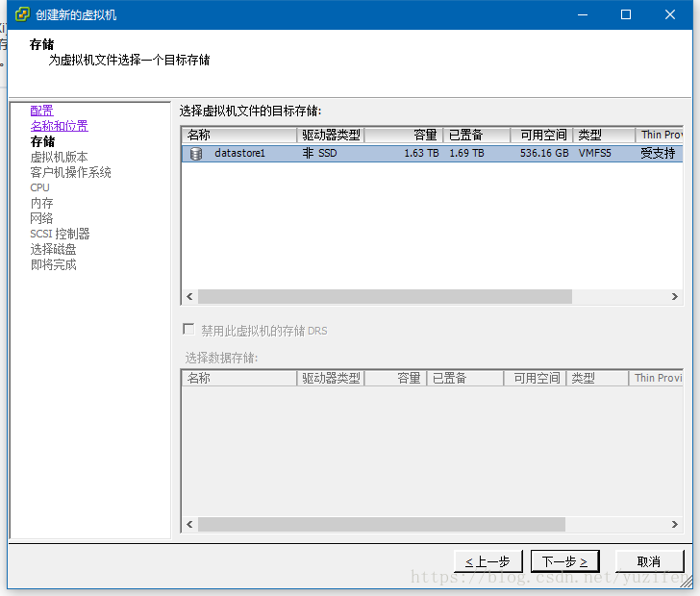This screenshot has height=596, width=700.
Task: Sort upper table by 驱动器类型 column
Action: [x=331, y=135]
